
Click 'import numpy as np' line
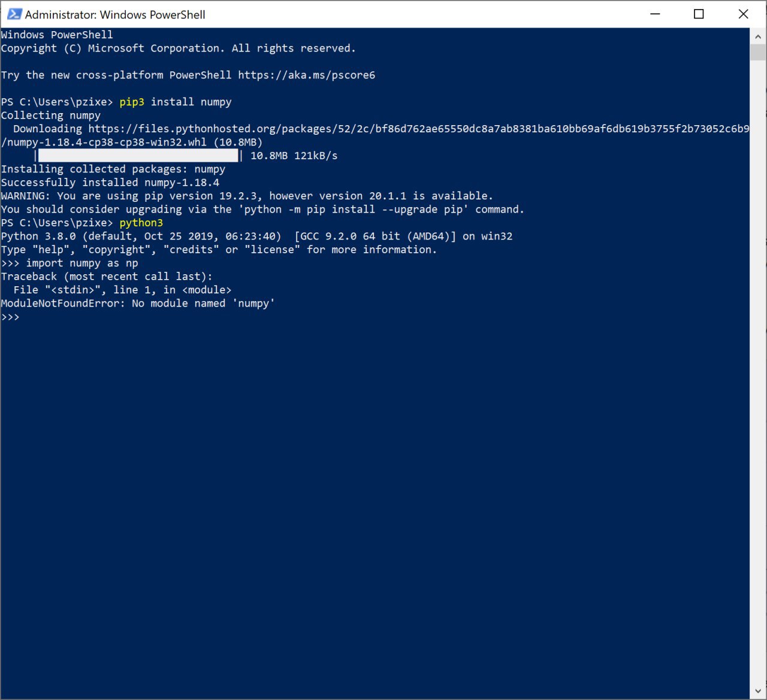(x=82, y=263)
